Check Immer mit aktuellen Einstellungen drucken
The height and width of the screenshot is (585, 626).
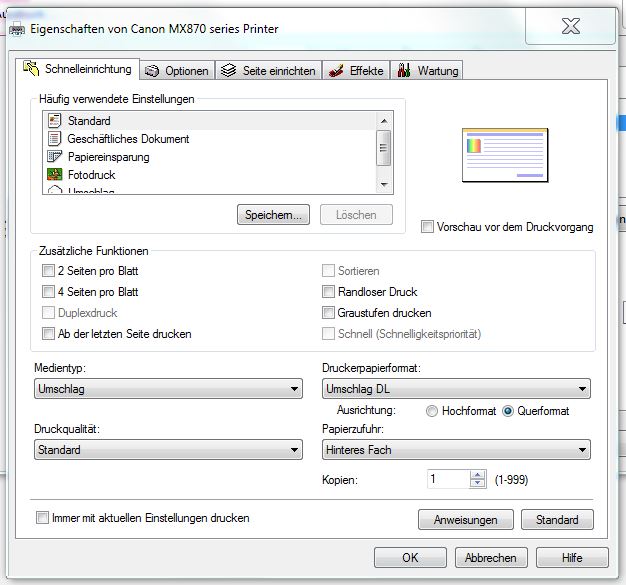42,518
